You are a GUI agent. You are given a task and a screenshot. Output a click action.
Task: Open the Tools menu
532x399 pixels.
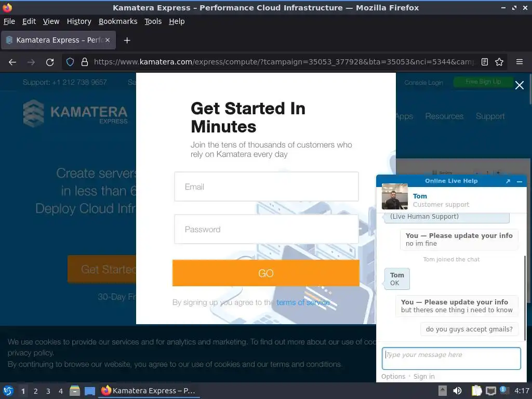click(153, 21)
